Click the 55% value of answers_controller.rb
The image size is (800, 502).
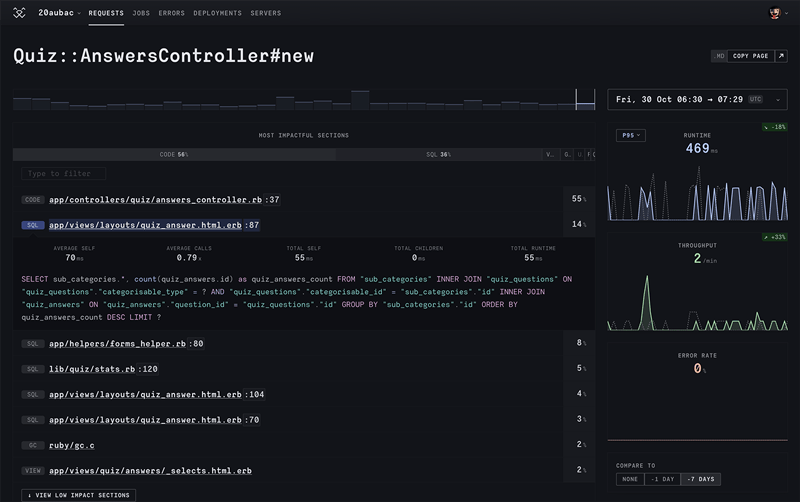pos(579,199)
